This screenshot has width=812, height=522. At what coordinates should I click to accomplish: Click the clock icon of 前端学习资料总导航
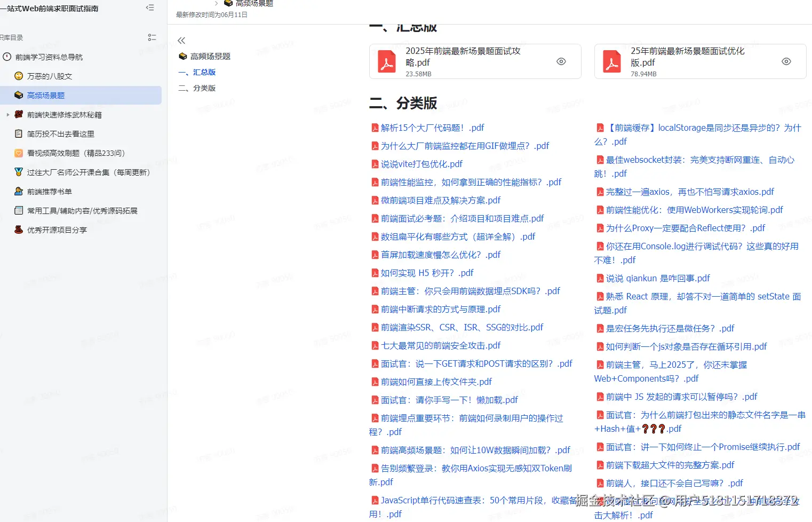coord(6,57)
